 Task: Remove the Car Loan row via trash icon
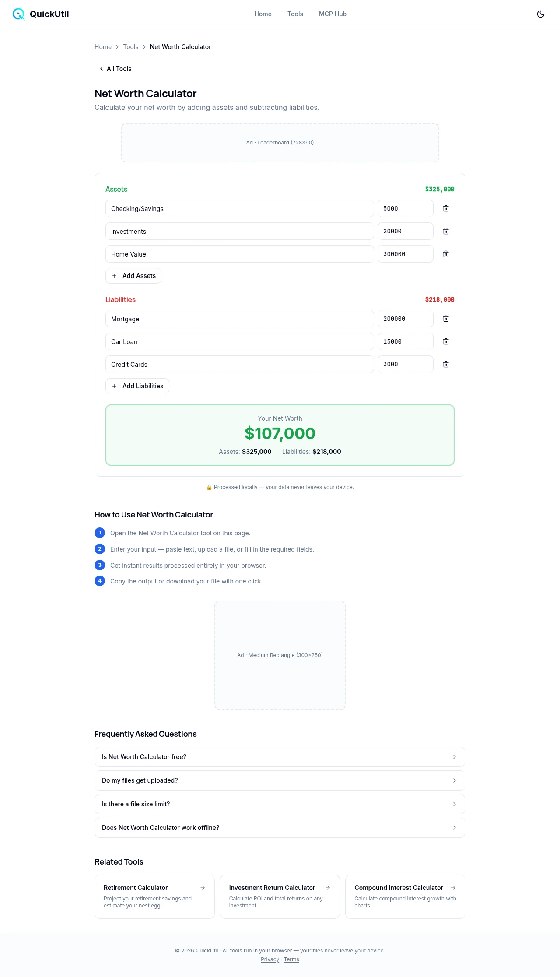click(445, 341)
